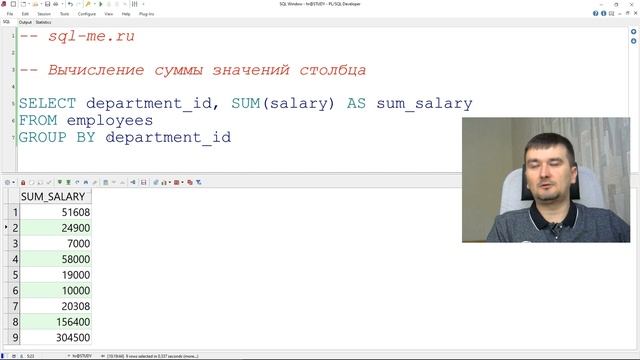Viewport: 640px width, 360px height.
Task: Open the red grid table dropdown arrow
Action: pos(182,182)
